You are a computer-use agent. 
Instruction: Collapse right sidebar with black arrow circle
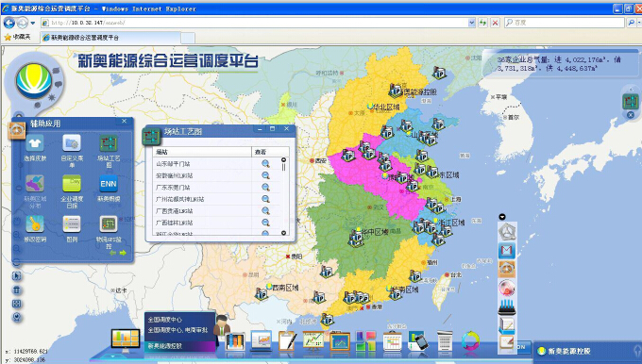[x=502, y=217]
